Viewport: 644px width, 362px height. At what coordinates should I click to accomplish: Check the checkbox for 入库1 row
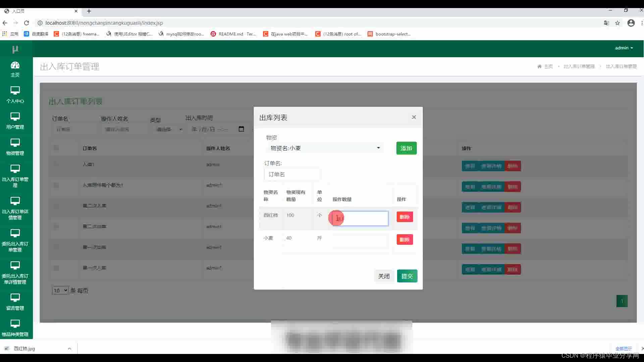[56, 164]
